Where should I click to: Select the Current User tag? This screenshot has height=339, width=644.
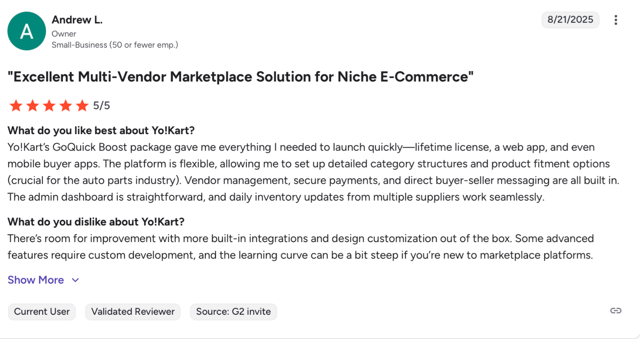(x=42, y=311)
